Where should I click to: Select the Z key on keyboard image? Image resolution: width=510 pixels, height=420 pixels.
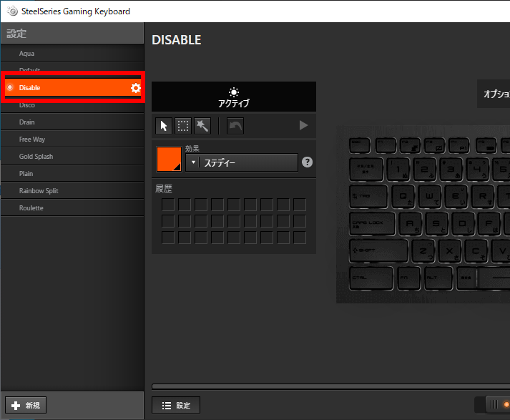[423, 251]
